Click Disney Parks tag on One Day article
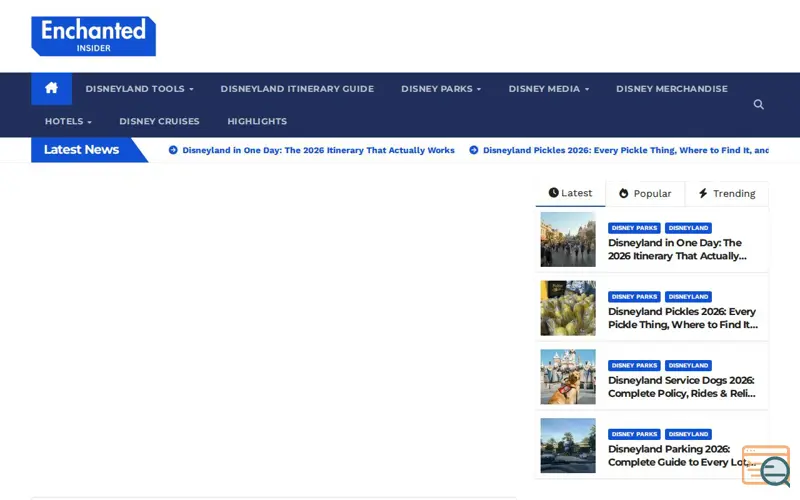 point(634,228)
